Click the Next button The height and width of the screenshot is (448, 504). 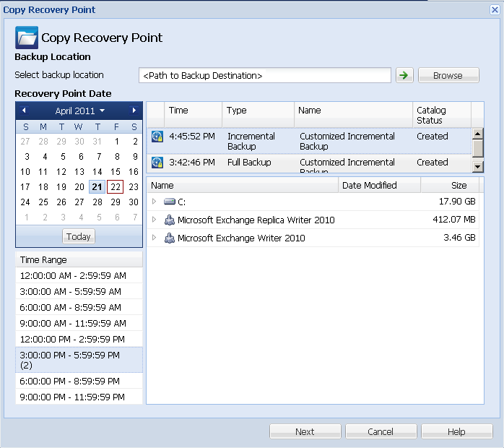tap(305, 431)
